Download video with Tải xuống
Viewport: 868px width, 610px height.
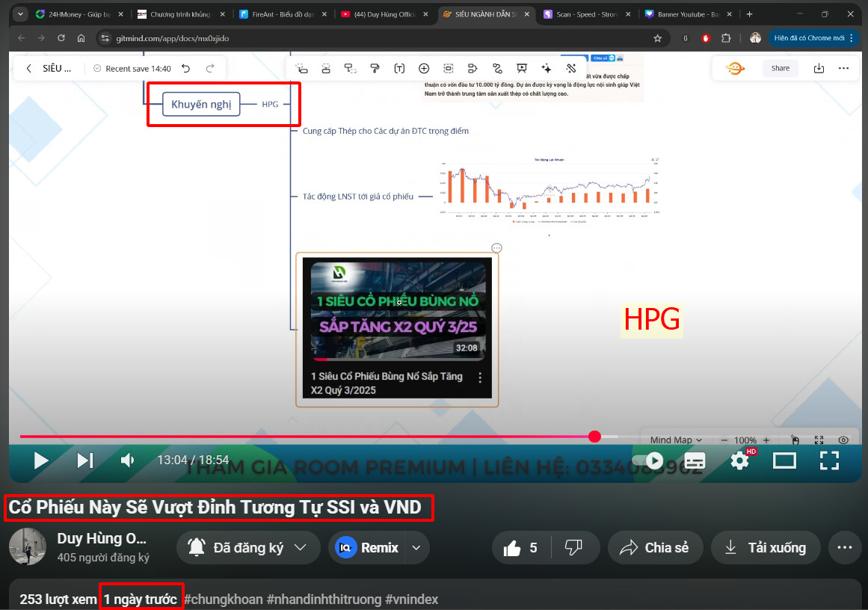[766, 548]
